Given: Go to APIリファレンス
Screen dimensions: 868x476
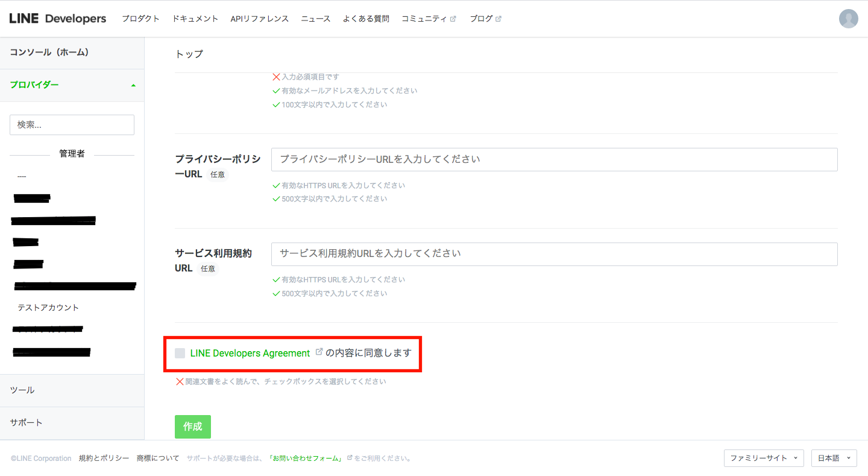Looking at the screenshot, I should pyautogui.click(x=260, y=19).
